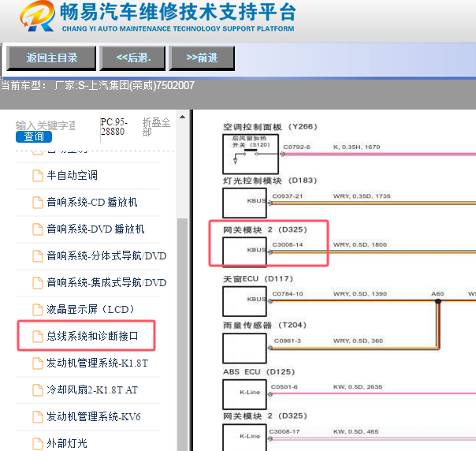Click the document icon beside 音响系统-集成式导航/DVD

(x=38, y=283)
